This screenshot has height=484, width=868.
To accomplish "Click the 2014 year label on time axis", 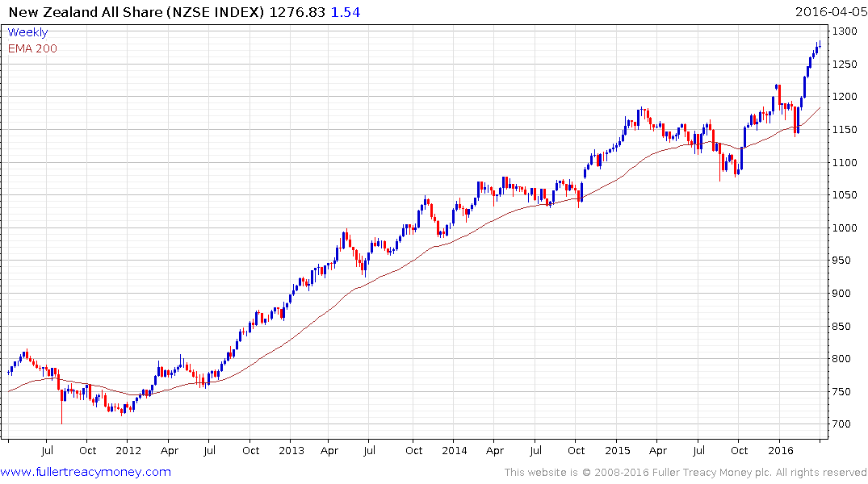I will pyautogui.click(x=454, y=451).
